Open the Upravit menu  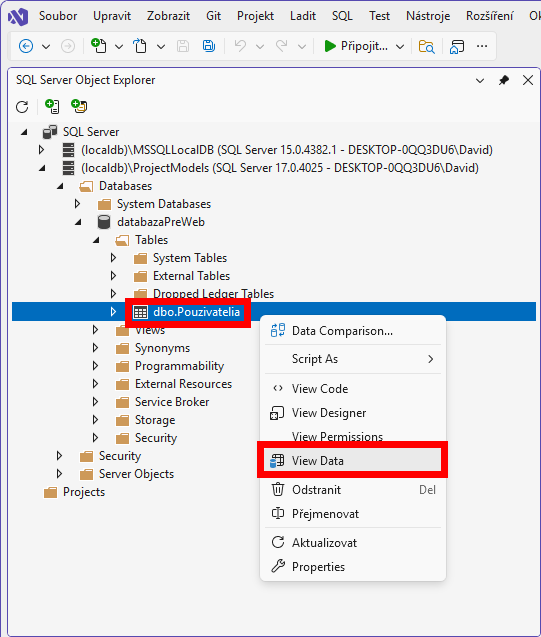[112, 16]
